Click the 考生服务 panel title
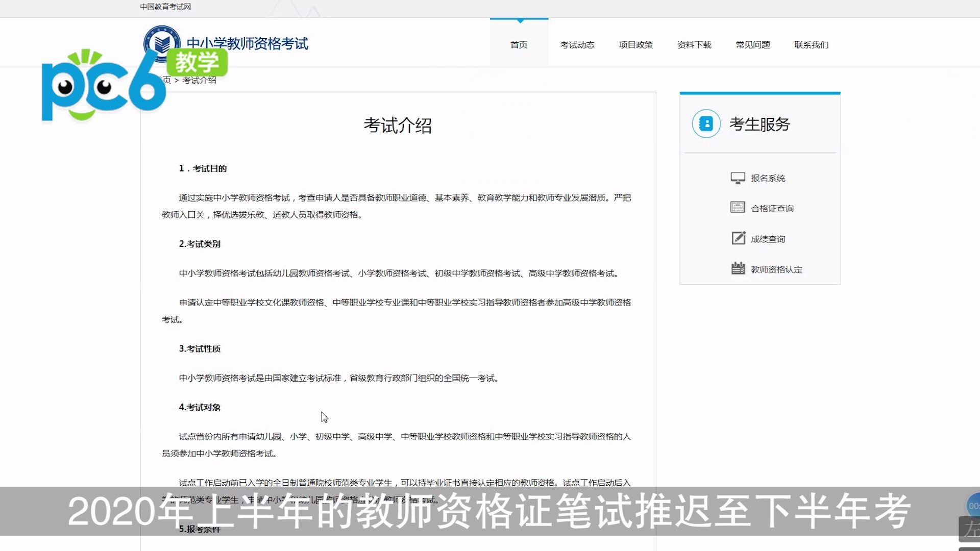This screenshot has width=980, height=551. [x=760, y=124]
